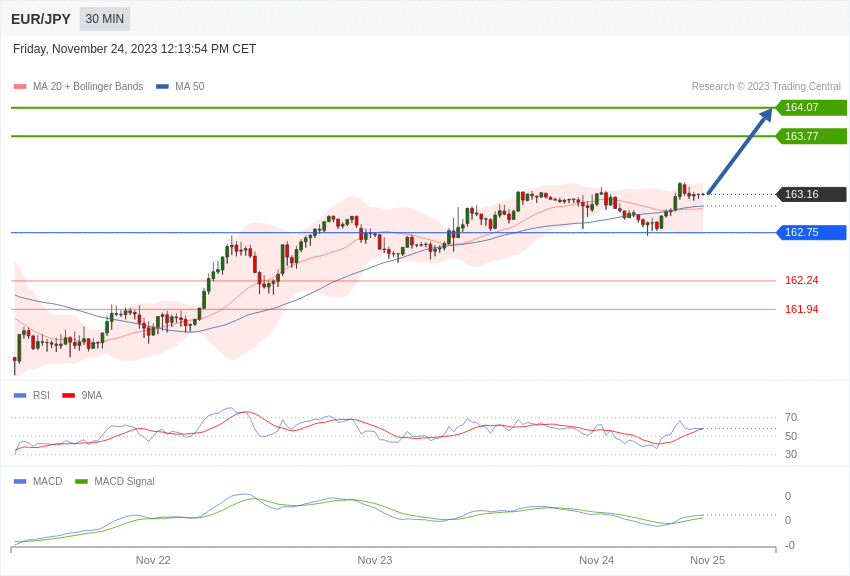
Task: Click the 9MA legend label
Action: click(x=92, y=396)
